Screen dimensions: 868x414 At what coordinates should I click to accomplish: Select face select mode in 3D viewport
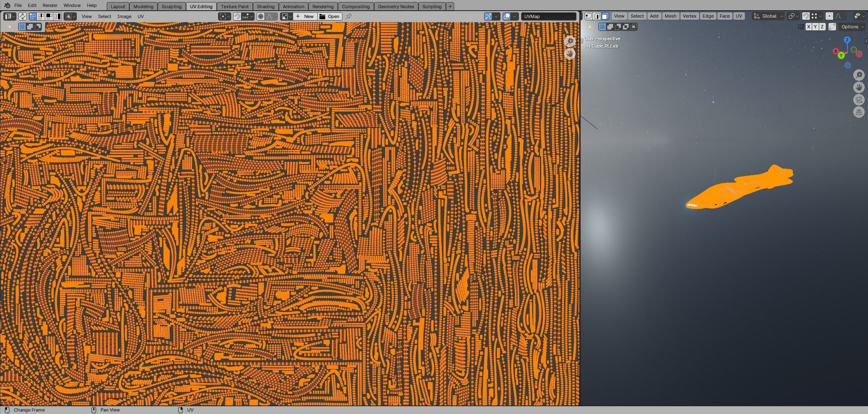(605, 16)
